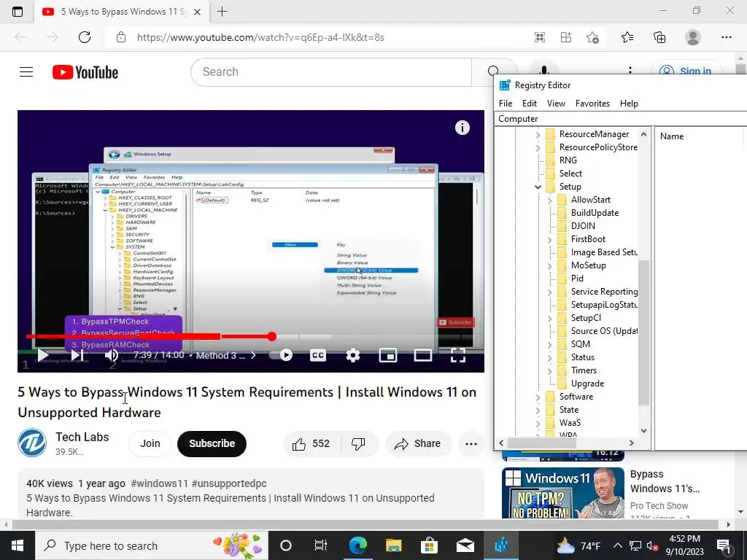Open video settings gear
747x560 pixels.
352,355
